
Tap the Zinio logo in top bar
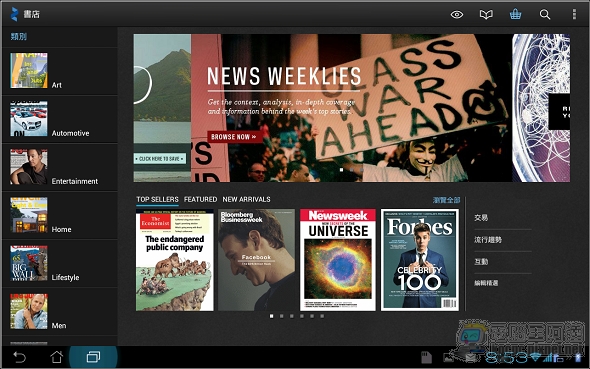tap(14, 14)
